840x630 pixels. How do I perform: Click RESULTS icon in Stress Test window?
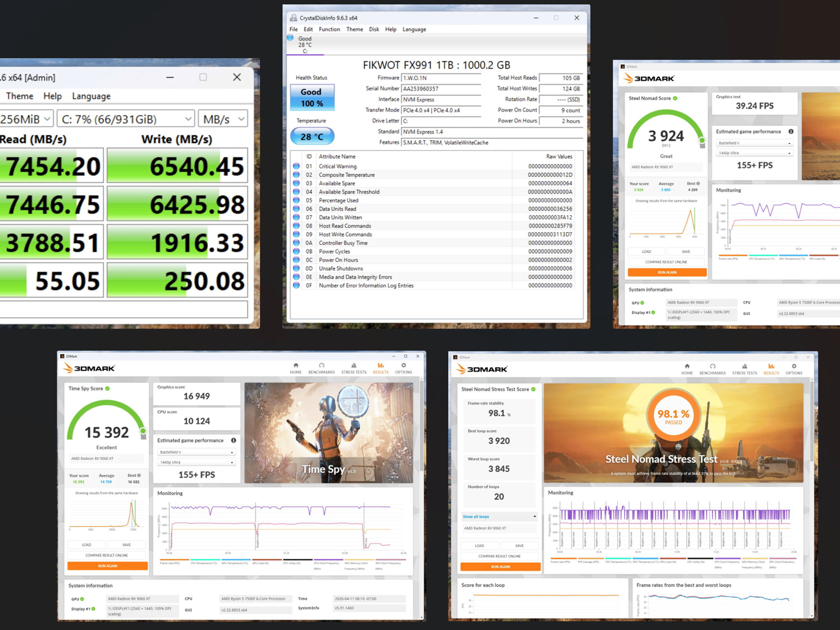click(x=771, y=369)
